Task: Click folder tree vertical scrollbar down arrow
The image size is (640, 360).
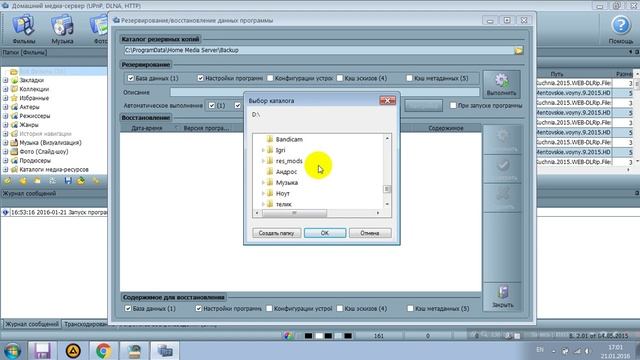Action: pyautogui.click(x=387, y=204)
